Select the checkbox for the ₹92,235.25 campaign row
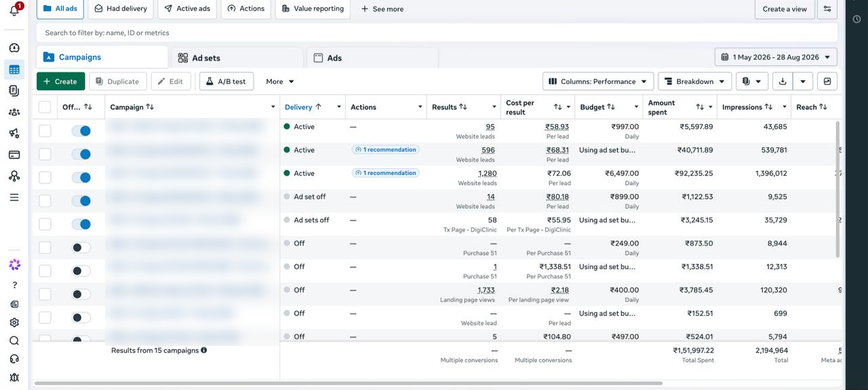 45,178
